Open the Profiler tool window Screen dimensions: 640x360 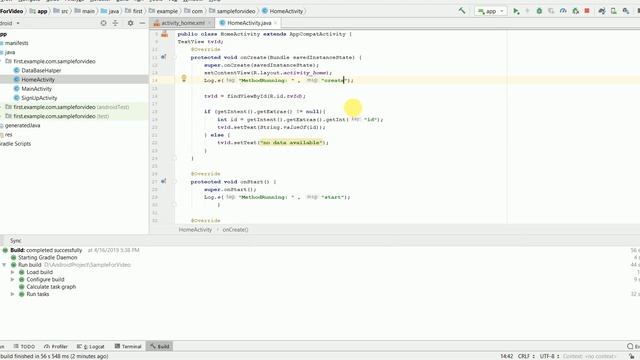coord(56,347)
